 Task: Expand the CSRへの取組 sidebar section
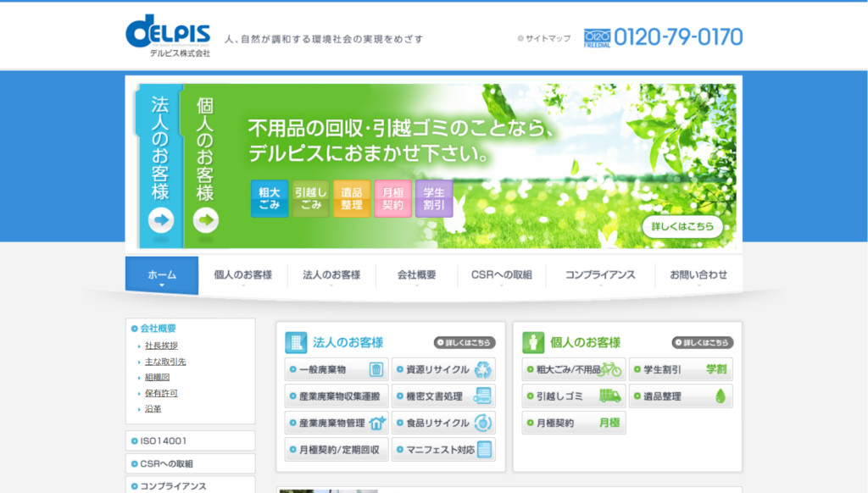tap(190, 463)
